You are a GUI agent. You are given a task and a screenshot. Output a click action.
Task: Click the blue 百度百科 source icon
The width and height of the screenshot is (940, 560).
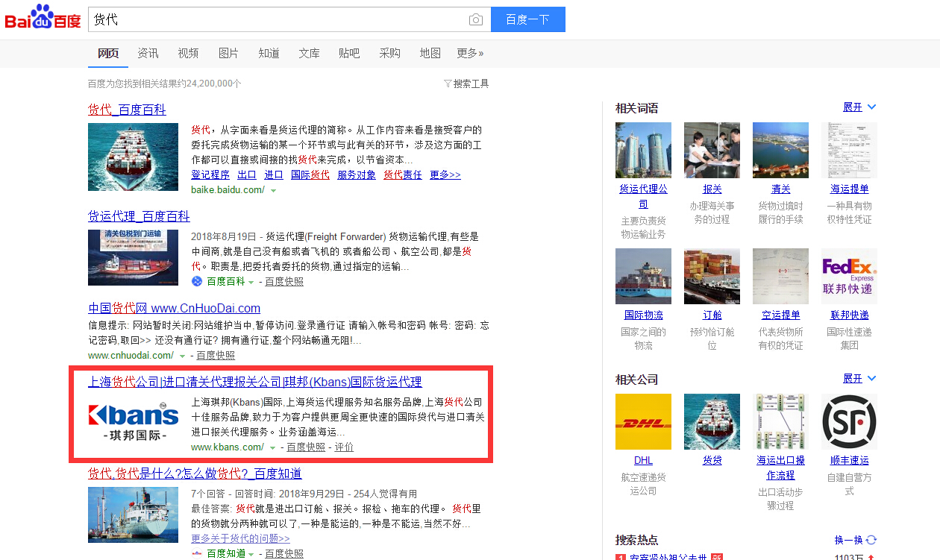pos(197,281)
